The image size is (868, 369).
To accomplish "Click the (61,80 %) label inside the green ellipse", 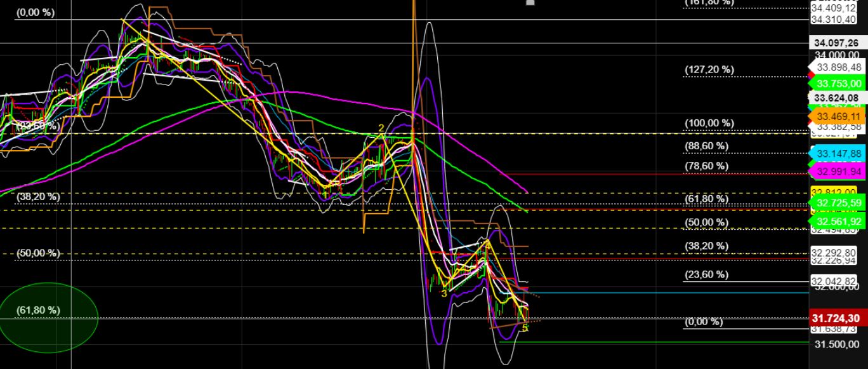I will [38, 309].
